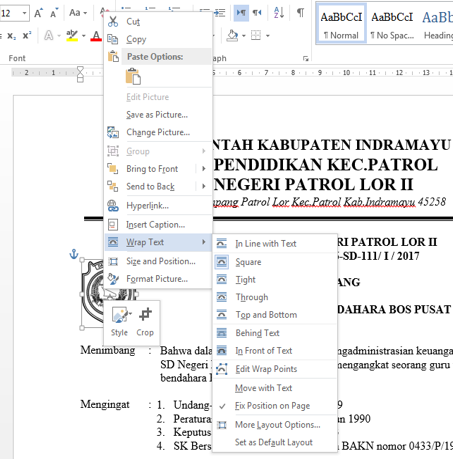Viewport: 453px width, 459px height.
Task: Apply the Normal style
Action: pyautogui.click(x=341, y=24)
